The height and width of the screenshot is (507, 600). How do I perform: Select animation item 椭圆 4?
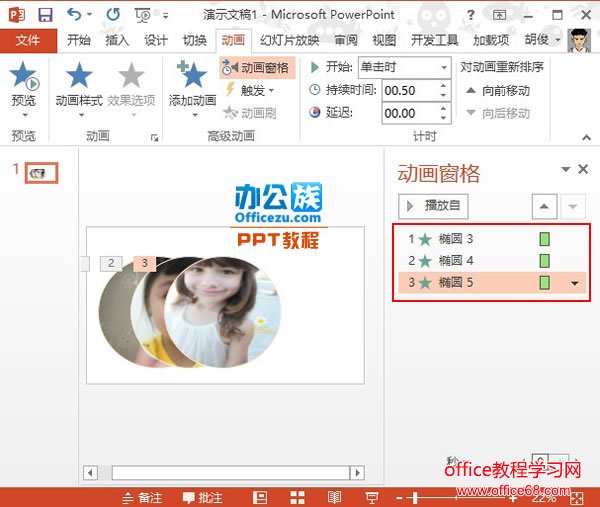[x=492, y=261]
